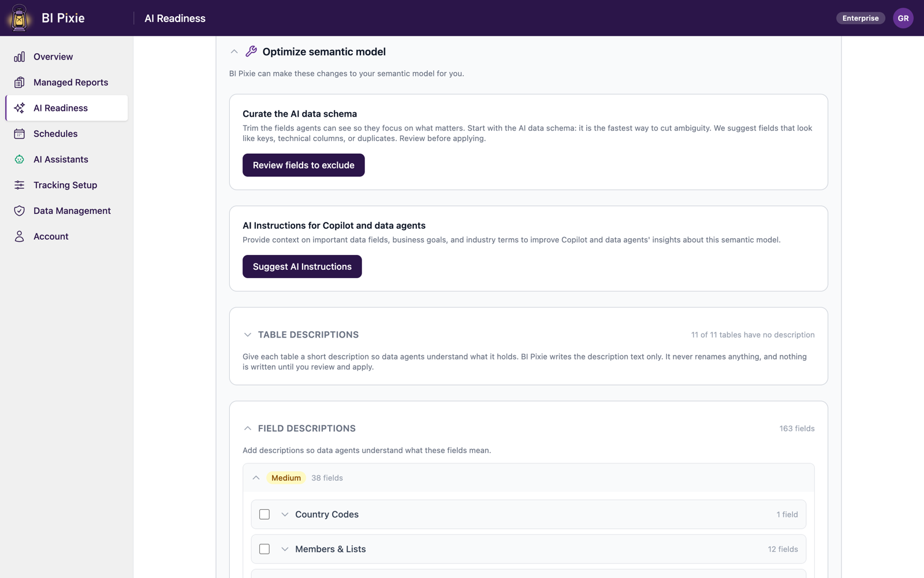
Task: Click Review fields to exclude button
Action: [304, 165]
